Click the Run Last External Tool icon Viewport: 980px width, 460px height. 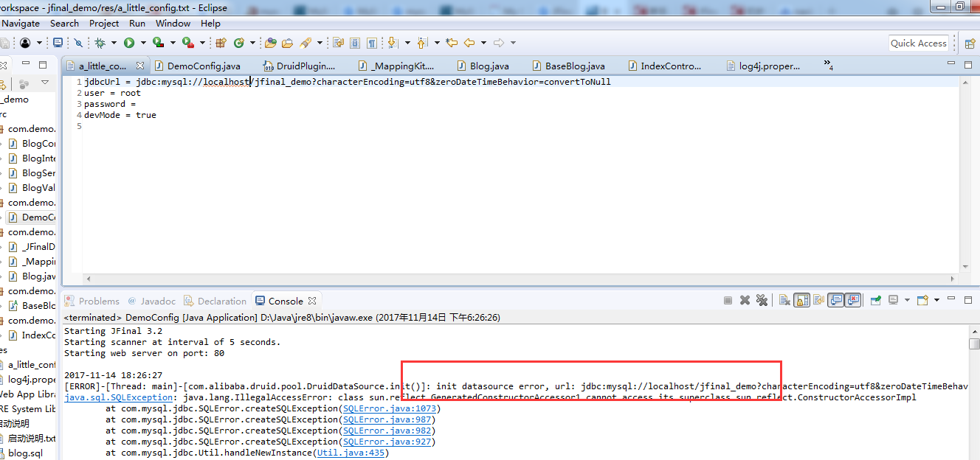pos(188,43)
